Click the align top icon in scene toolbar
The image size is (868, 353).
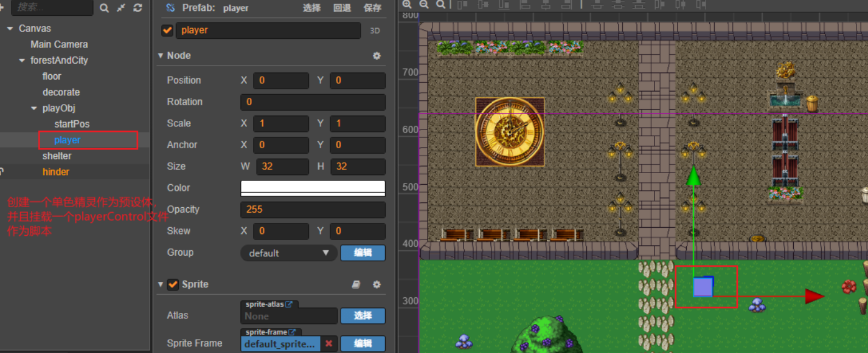pyautogui.click(x=463, y=4)
